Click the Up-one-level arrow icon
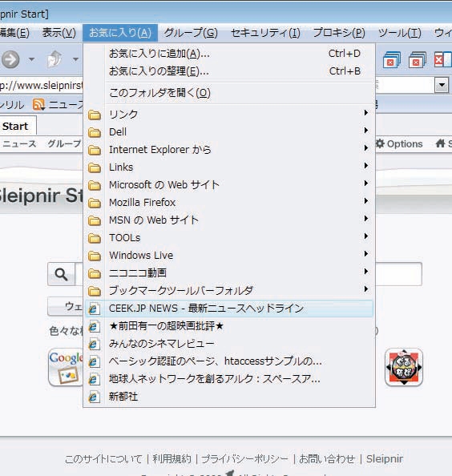Screen dimensions: 452x476 coord(55,58)
